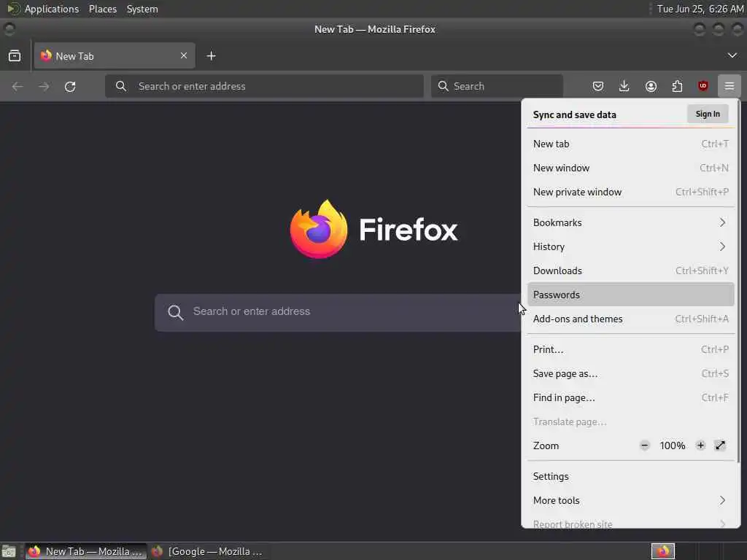Select Sync and save data
The width and height of the screenshot is (747, 560).
(x=575, y=114)
